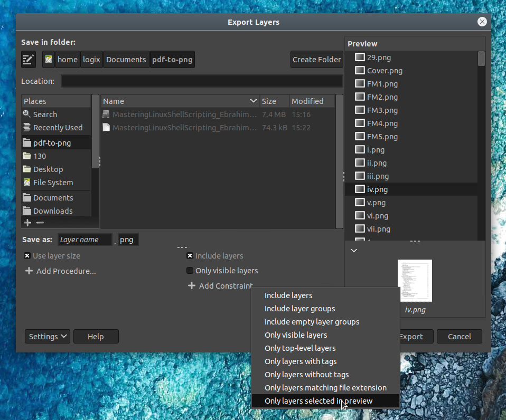The image size is (506, 420).
Task: Click the iv.png thumbnail preview
Action: coord(415,280)
